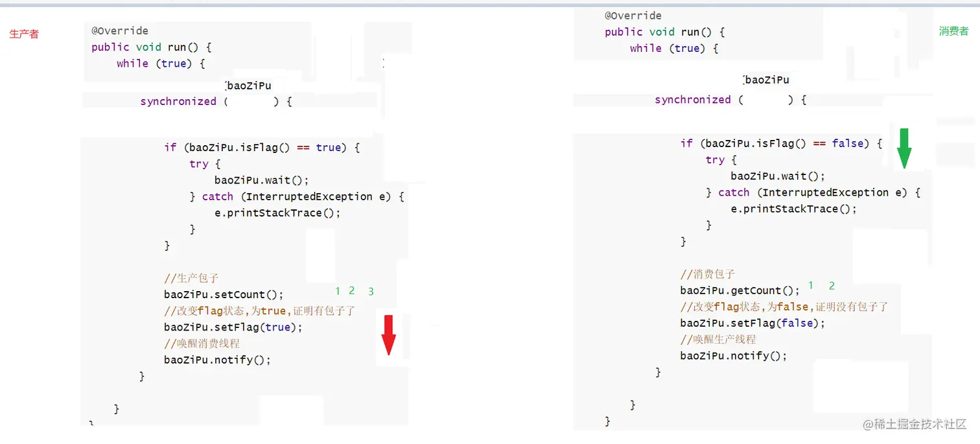Select the baoZiPu.setFlag(false); line
The image size is (980, 444).
752,323
